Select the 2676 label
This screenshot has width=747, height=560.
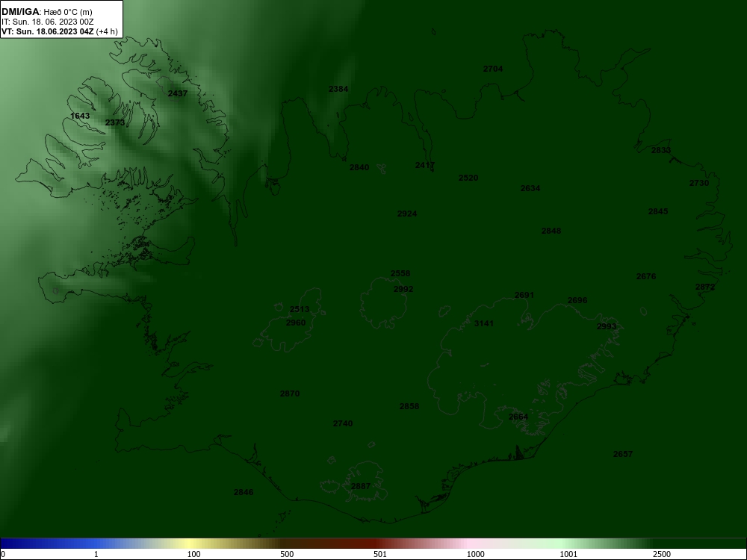coord(646,276)
